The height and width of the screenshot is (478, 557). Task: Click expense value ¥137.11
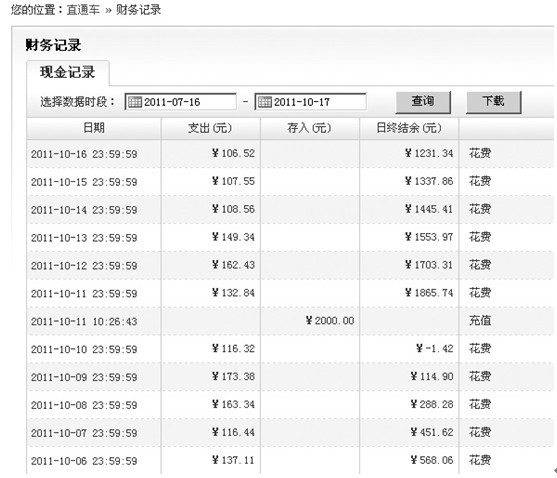(233, 460)
